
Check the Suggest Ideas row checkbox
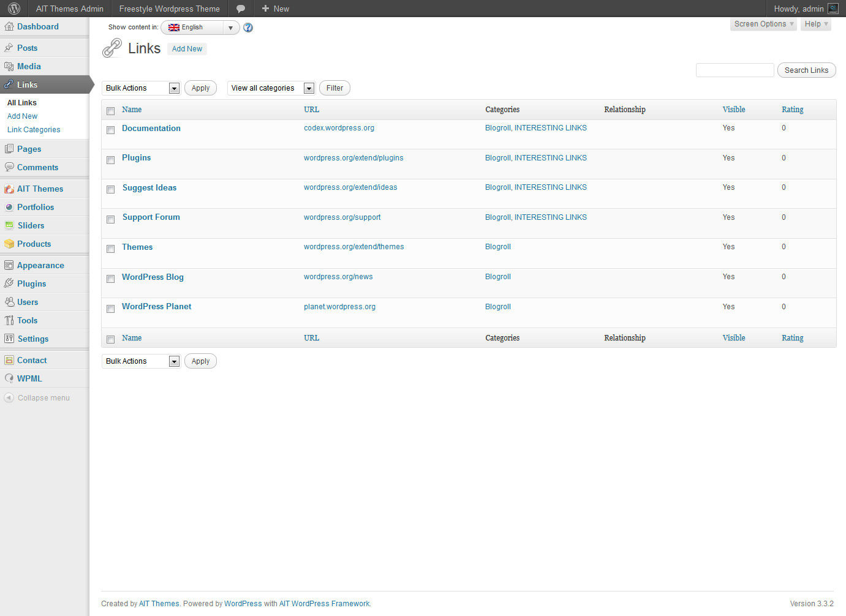click(111, 189)
